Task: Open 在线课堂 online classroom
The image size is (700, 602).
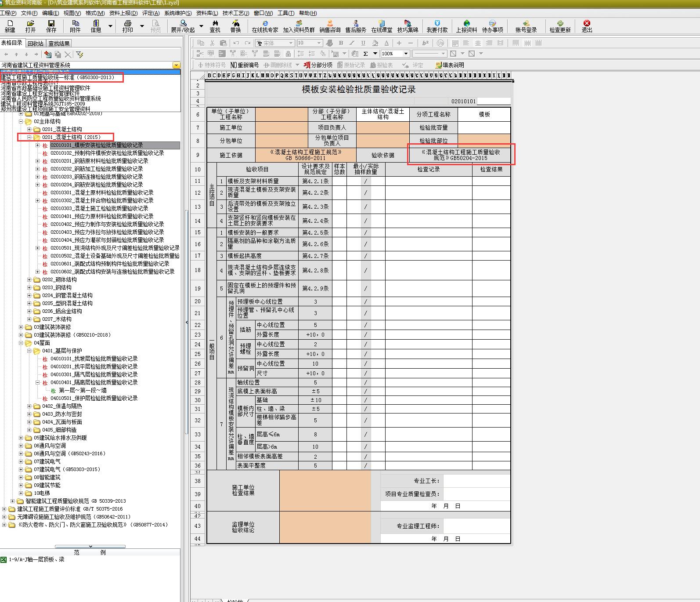Action: coord(382,26)
